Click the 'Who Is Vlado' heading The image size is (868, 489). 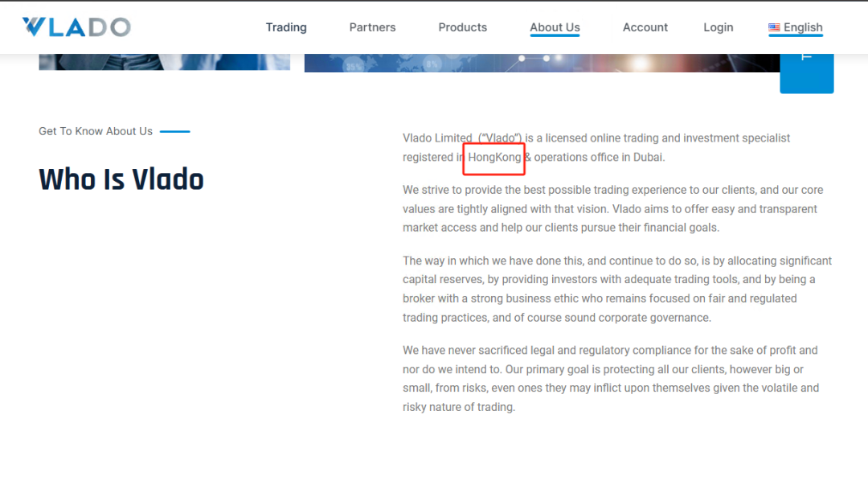121,179
